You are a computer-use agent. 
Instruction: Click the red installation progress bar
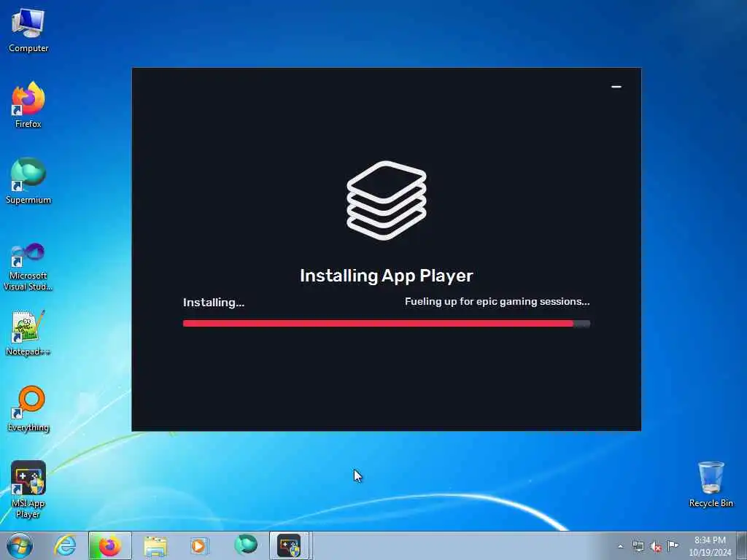click(x=387, y=324)
